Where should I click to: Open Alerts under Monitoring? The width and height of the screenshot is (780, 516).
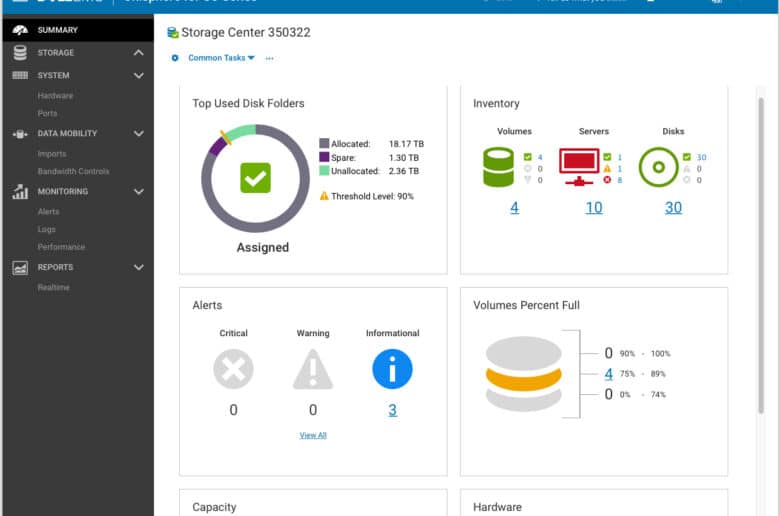[x=48, y=211]
